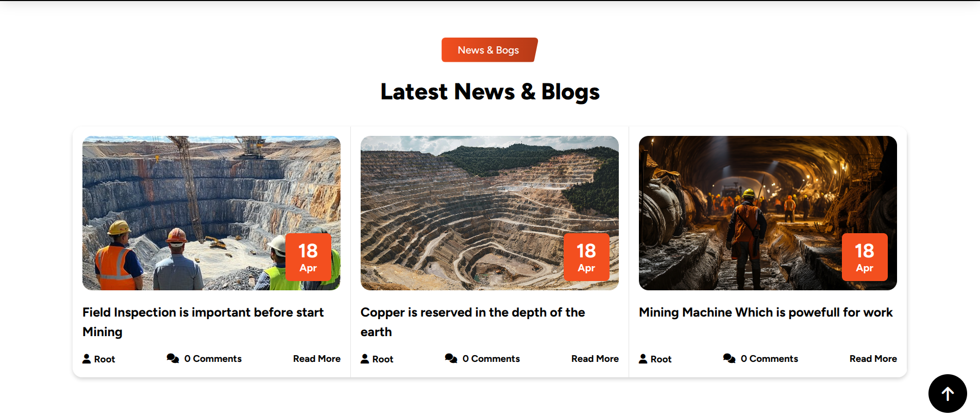This screenshot has width=980, height=419.
Task: Click the 18 Apr date badge on copper mine image
Action: point(586,257)
